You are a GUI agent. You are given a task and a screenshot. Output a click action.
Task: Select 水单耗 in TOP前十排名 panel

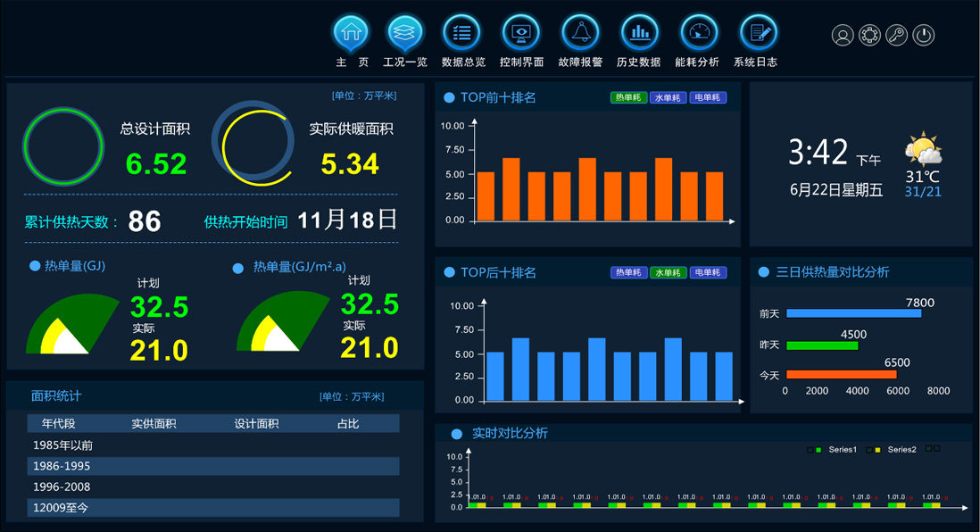pos(669,98)
